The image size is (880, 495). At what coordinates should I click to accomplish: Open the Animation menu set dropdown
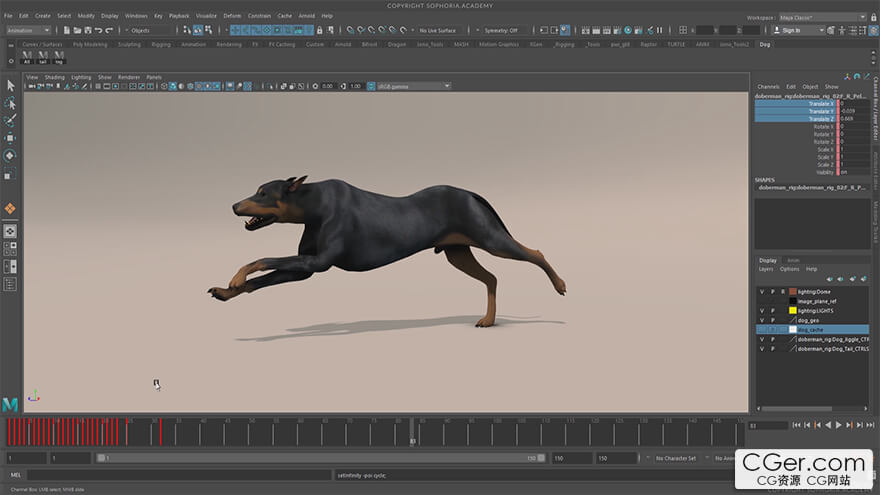[x=27, y=31]
